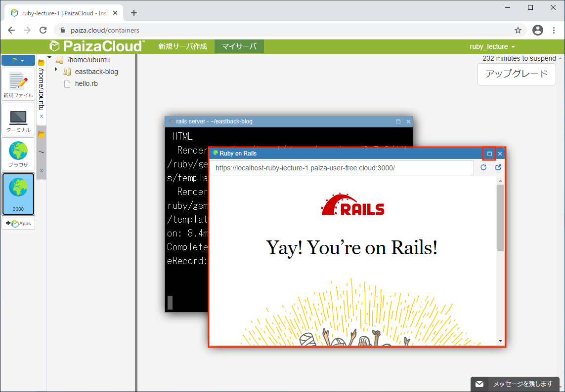Select the ruby-lecture-1 Chrome tab
Screen dimensions: 565x392
[x=64, y=13]
